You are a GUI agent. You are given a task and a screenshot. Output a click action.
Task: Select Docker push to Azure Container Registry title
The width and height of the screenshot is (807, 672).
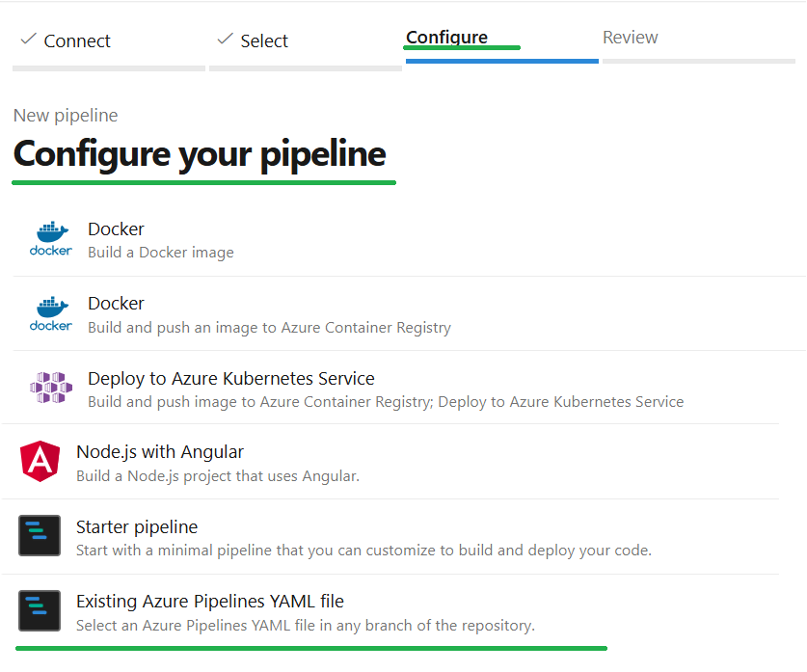tap(116, 304)
